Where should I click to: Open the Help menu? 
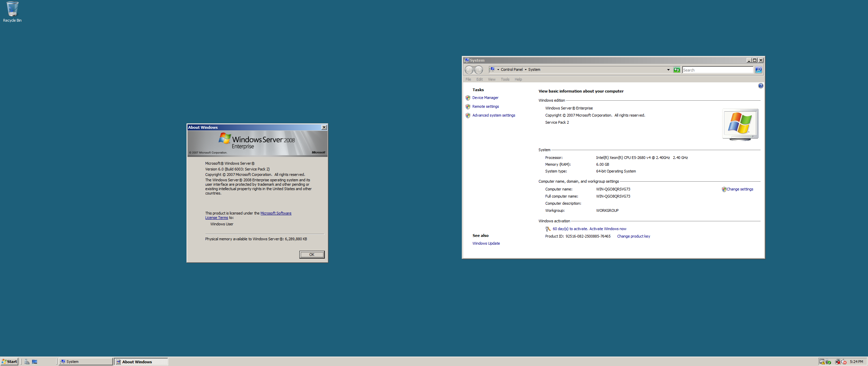point(518,79)
